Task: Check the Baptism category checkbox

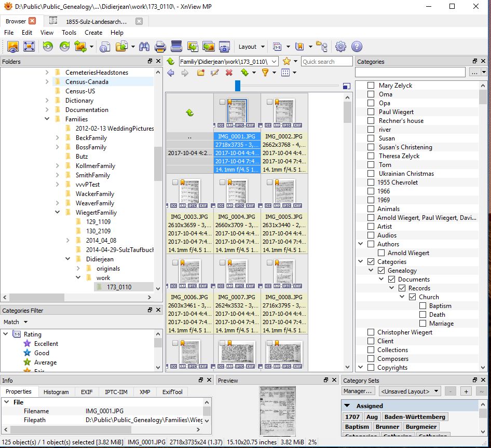Action: 423,306
